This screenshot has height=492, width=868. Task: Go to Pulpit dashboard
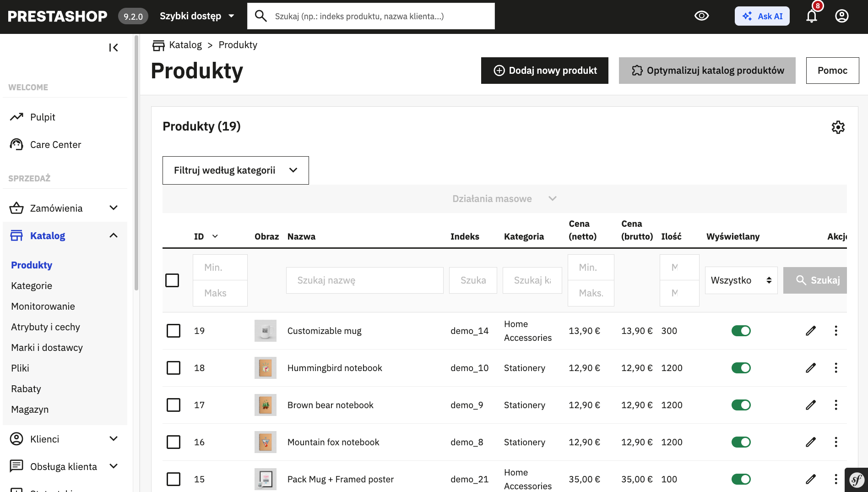[43, 117]
